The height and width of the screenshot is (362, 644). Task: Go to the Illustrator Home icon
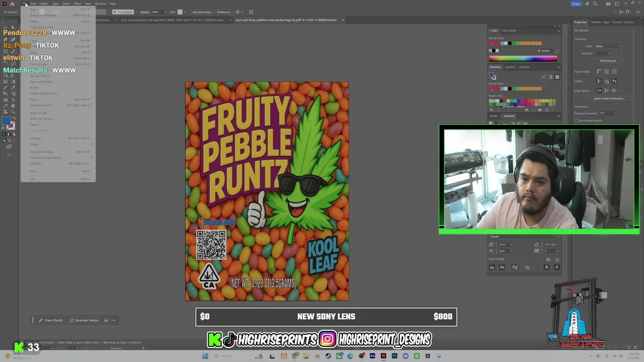pos(12,4)
